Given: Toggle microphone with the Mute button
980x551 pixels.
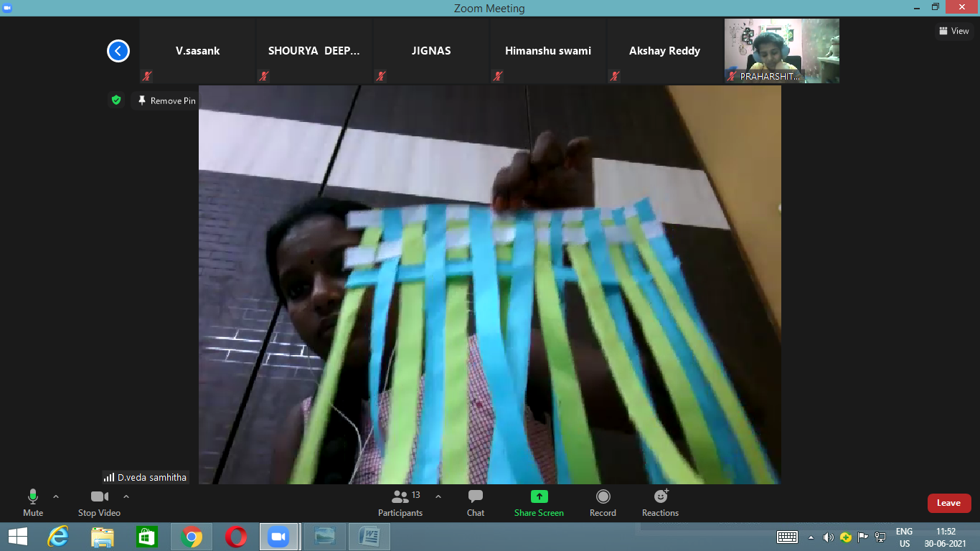Looking at the screenshot, I should pyautogui.click(x=33, y=503).
